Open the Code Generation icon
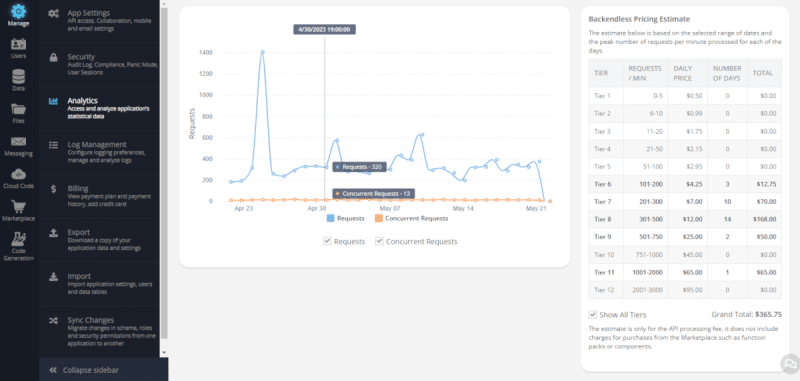The width and height of the screenshot is (800, 381). [x=18, y=239]
